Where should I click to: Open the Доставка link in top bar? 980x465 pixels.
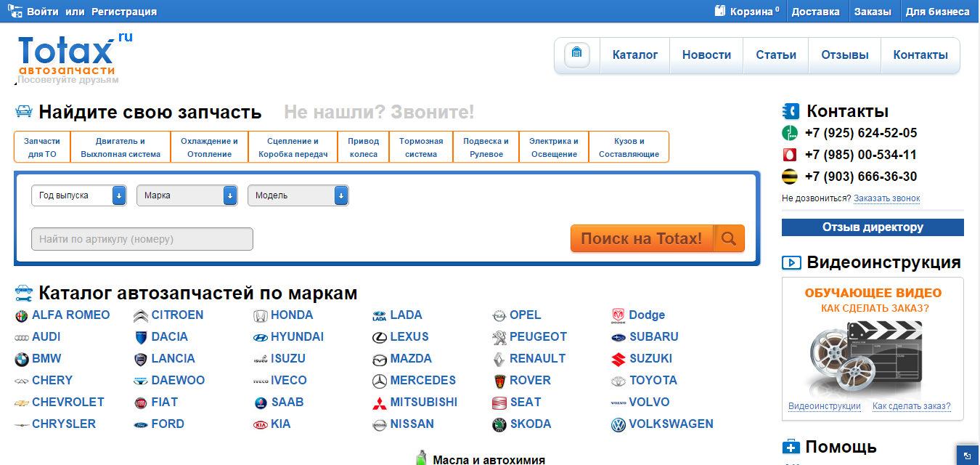click(816, 12)
